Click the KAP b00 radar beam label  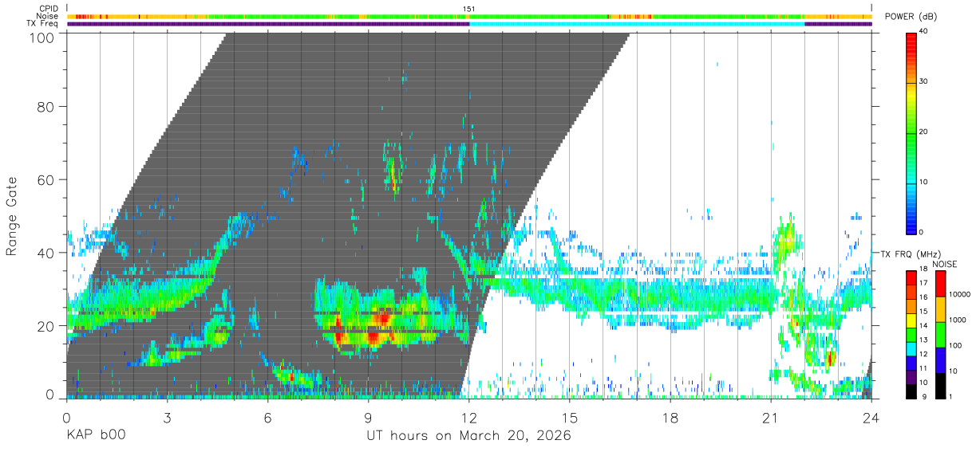95,436
